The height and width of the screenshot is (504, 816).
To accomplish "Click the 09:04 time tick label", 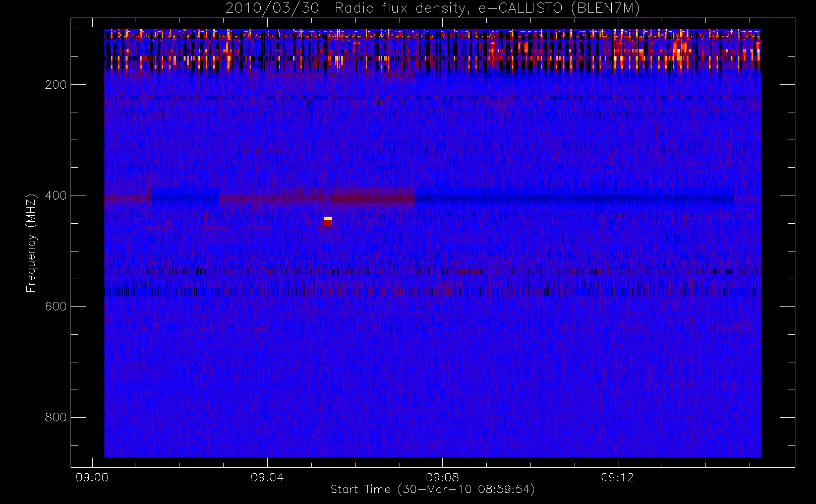I will (x=267, y=477).
